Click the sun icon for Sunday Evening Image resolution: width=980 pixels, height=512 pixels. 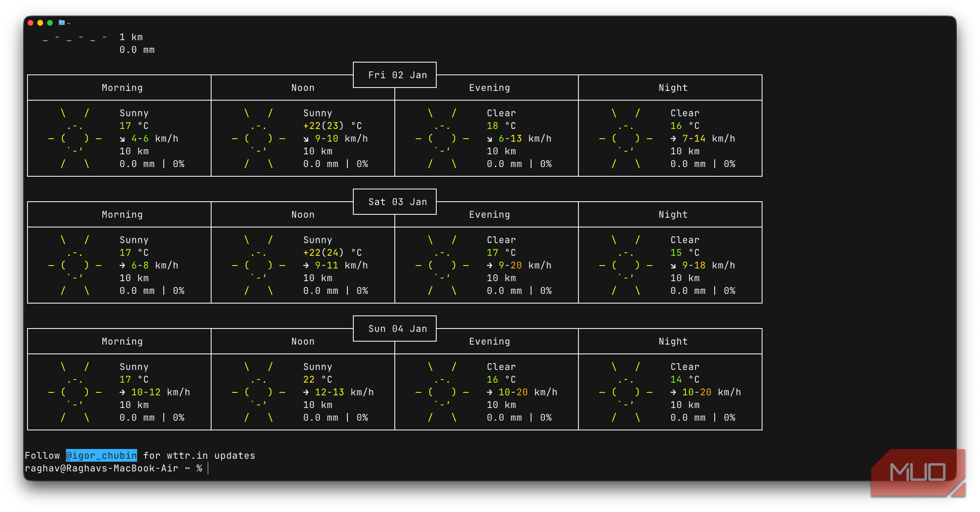tap(442, 392)
